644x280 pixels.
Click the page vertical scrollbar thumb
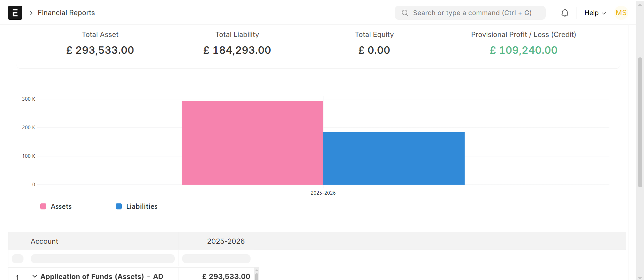tap(640, 123)
